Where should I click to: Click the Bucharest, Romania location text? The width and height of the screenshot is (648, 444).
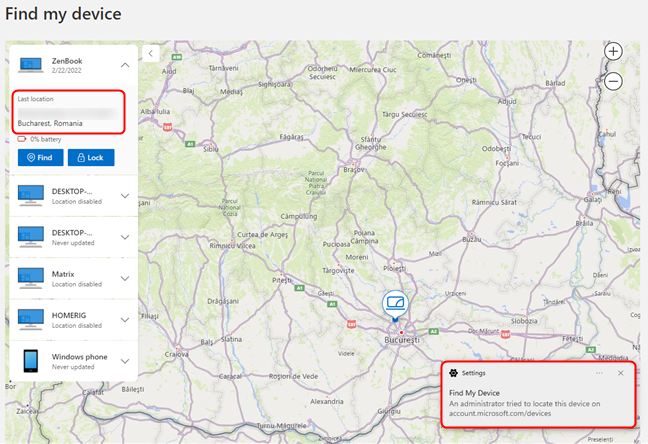coord(50,123)
